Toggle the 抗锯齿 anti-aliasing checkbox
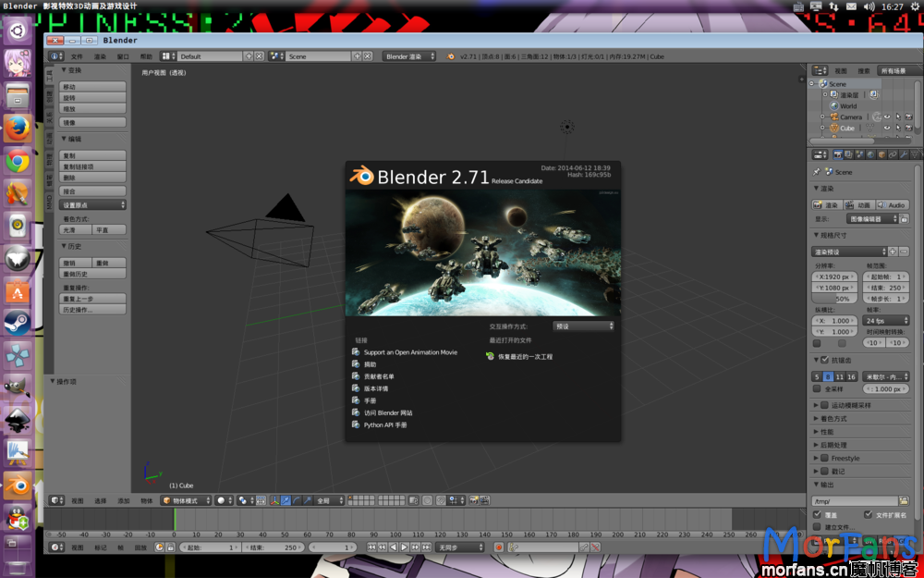The image size is (924, 578). coord(825,359)
